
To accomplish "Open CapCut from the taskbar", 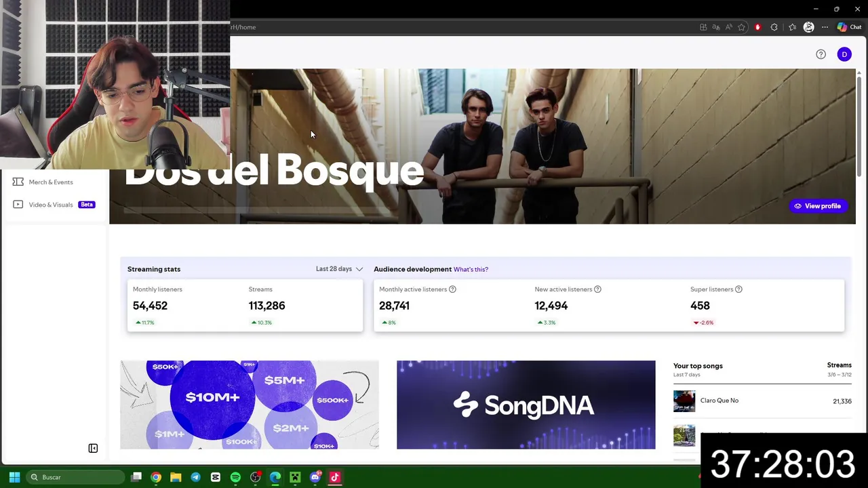I will [x=216, y=477].
